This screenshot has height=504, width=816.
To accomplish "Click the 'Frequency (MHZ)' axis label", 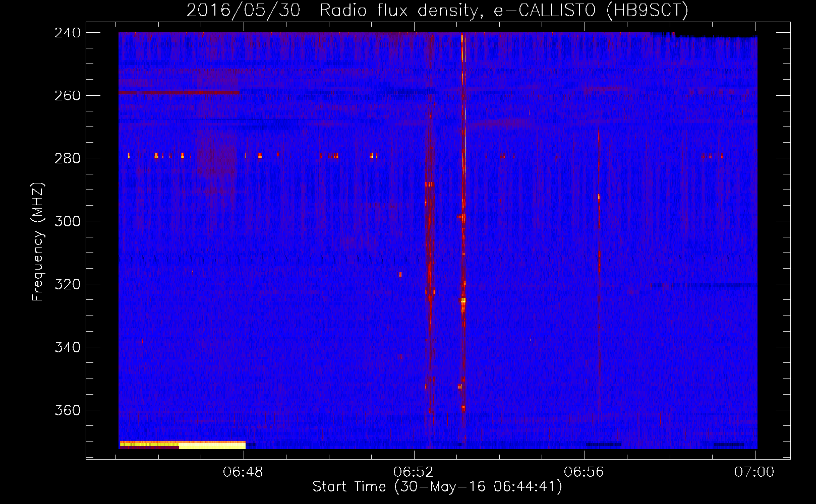I will pos(38,242).
